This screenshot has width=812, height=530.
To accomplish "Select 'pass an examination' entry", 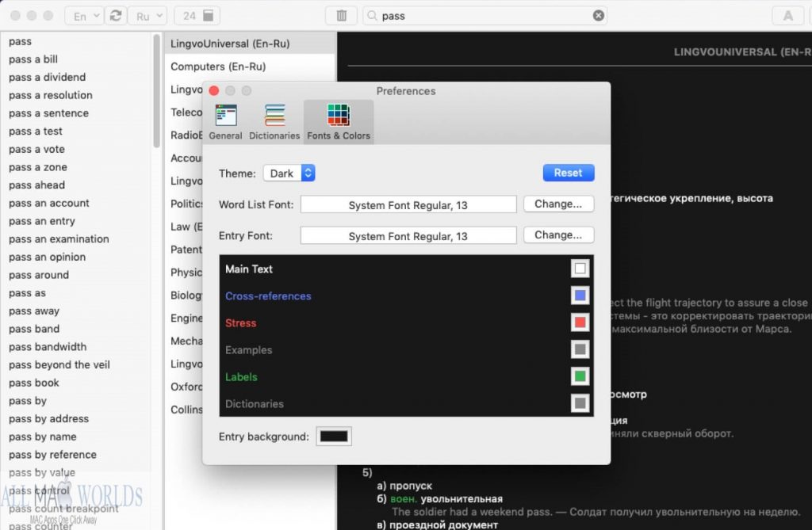I will click(x=59, y=239).
